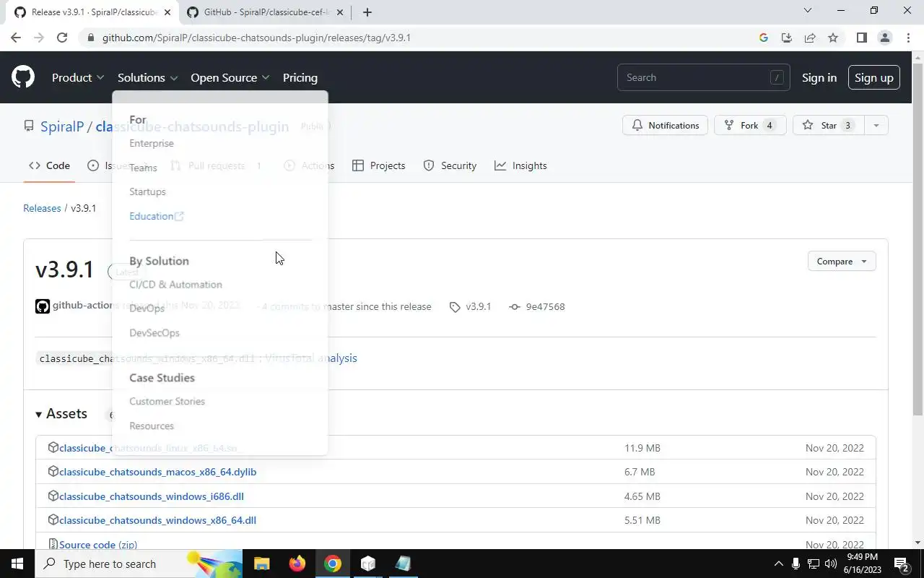
Task: Open the Google icon in address bar
Action: (x=764, y=38)
